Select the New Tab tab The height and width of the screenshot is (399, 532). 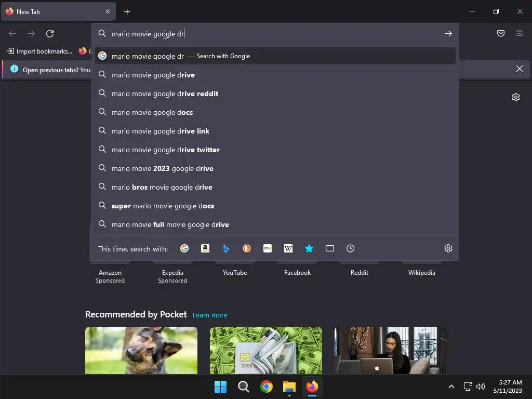click(58, 11)
